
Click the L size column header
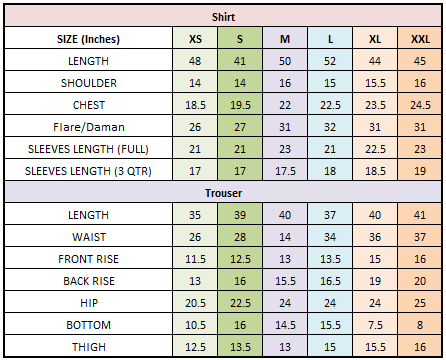[x=330, y=39]
